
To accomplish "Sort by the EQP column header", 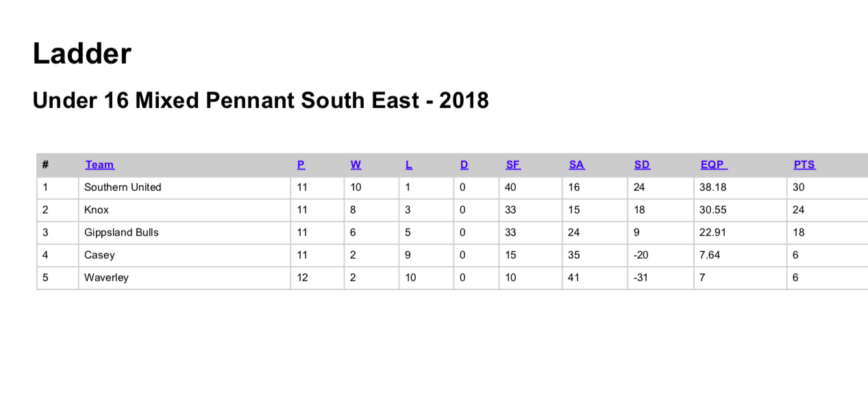I will [x=713, y=165].
